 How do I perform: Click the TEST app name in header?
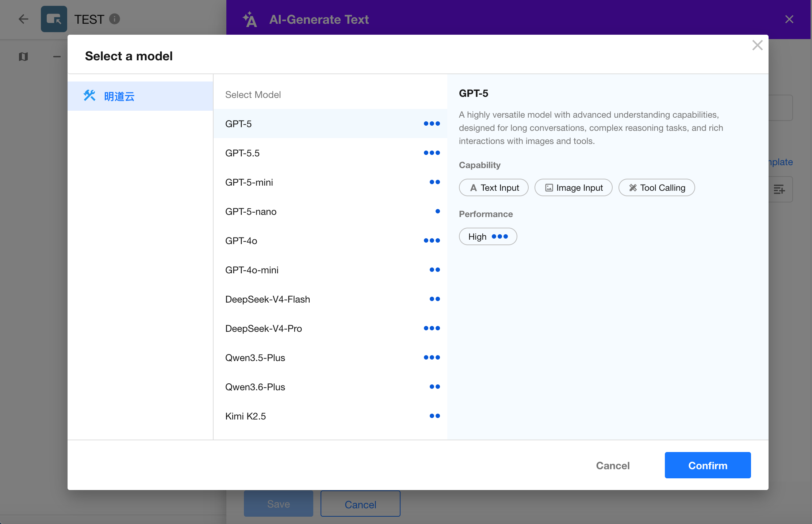coord(89,19)
